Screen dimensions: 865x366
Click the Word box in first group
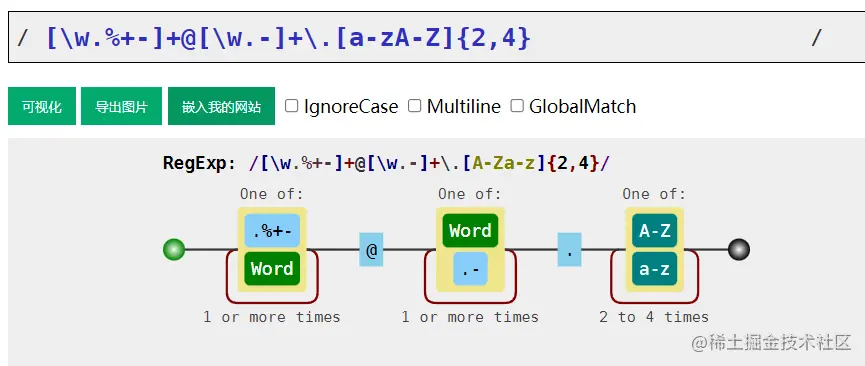coord(272,269)
